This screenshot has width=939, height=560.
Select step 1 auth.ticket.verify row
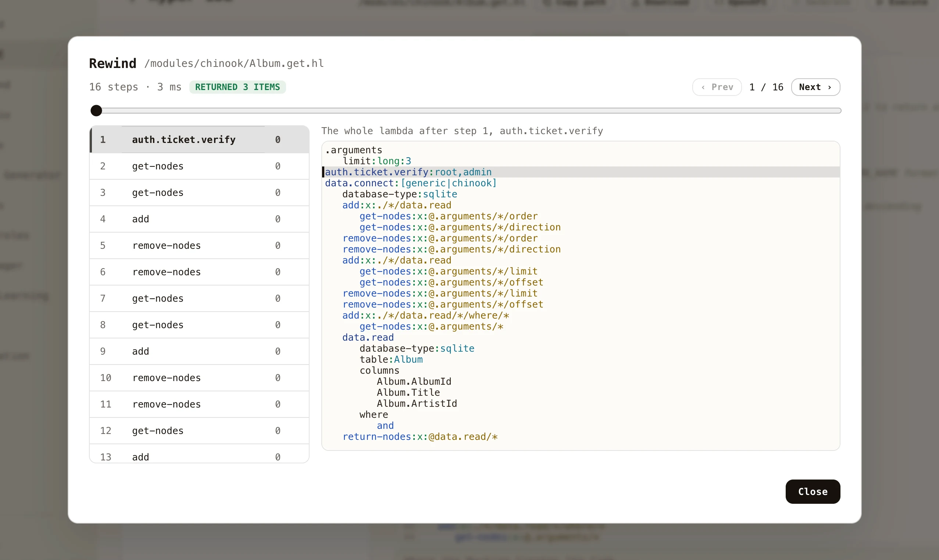point(199,140)
